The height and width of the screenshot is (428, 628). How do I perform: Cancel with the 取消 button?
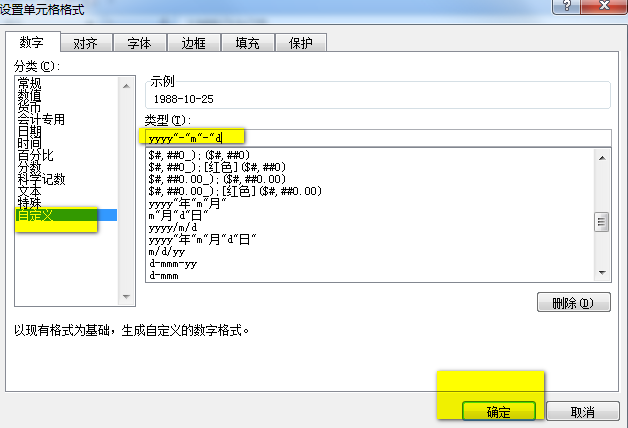pyautogui.click(x=583, y=412)
